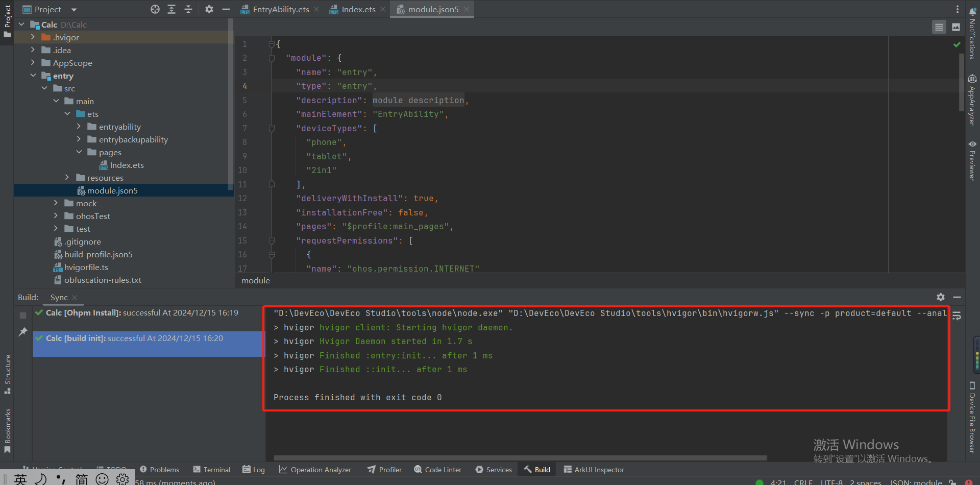The height and width of the screenshot is (485, 980).
Task: Click the green inspection checkmark in editor
Action: point(957,44)
